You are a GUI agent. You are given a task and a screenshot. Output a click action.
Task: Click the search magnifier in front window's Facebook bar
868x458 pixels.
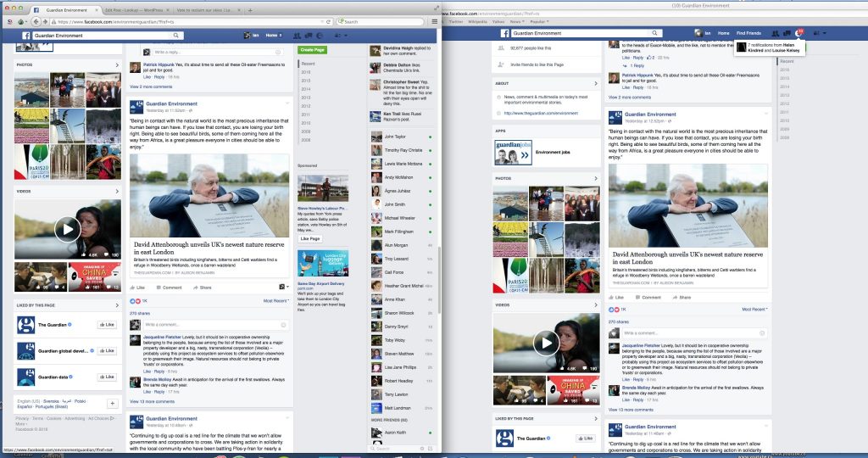click(176, 36)
